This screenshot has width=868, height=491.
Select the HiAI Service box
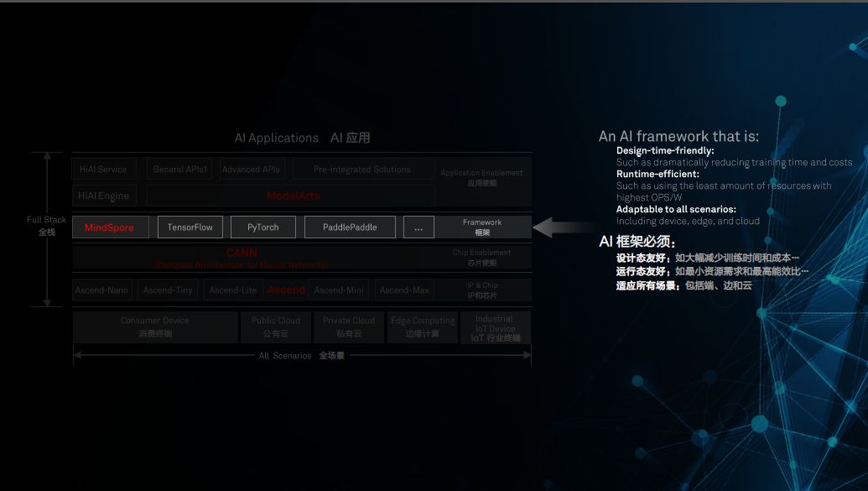coord(103,169)
